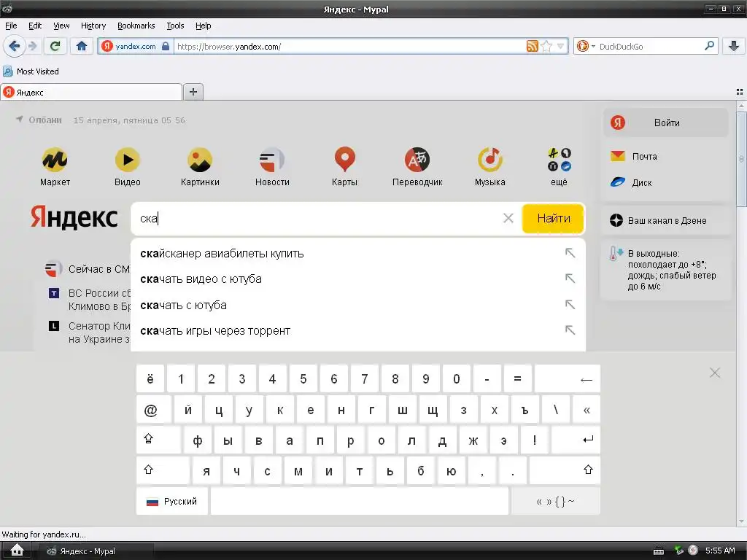Tap the spacebar on the virtual keyboard
Viewport: 747px width, 560px height.
(359, 502)
